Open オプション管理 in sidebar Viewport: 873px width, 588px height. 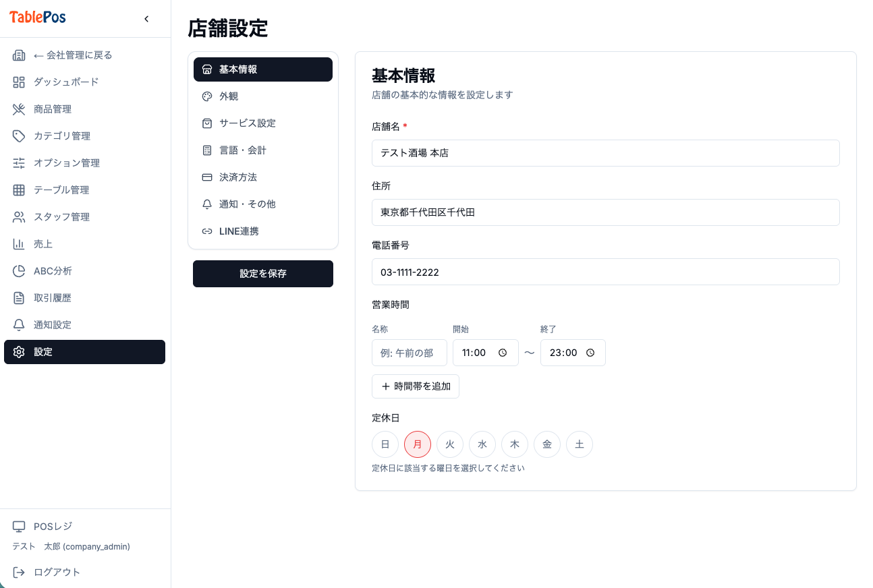tap(84, 163)
